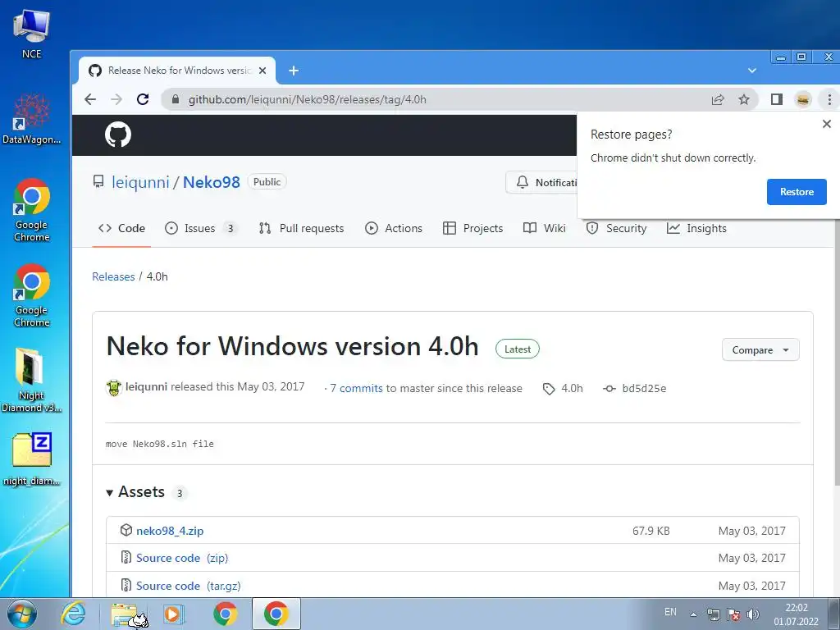Image resolution: width=840 pixels, height=630 pixels.
Task: Go to the Actions tab
Action: pyautogui.click(x=394, y=228)
